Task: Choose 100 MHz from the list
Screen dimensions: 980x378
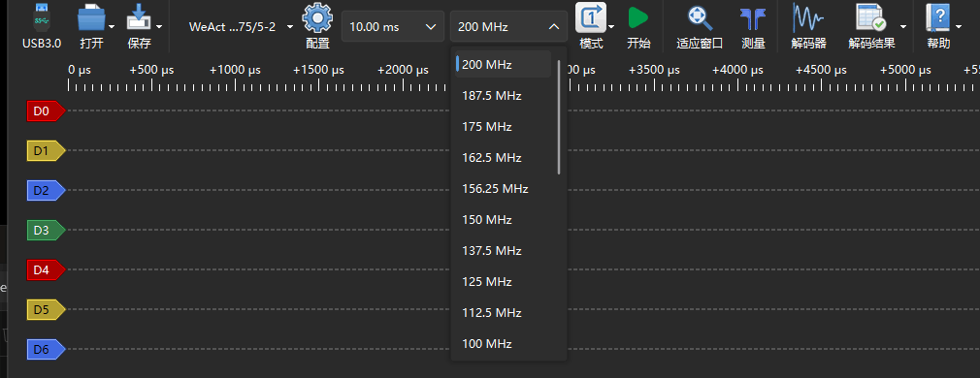Action: pyautogui.click(x=504, y=344)
